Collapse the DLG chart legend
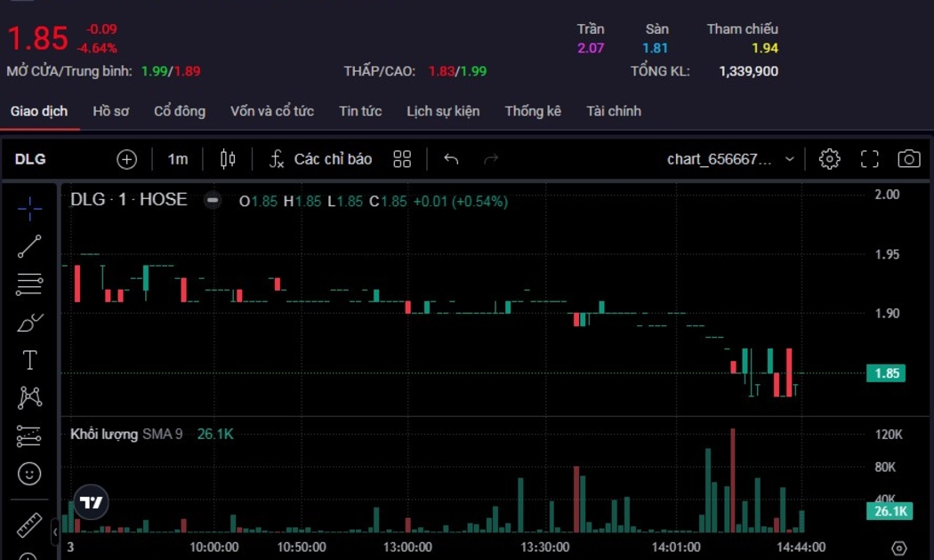This screenshot has width=934, height=560. pyautogui.click(x=212, y=201)
